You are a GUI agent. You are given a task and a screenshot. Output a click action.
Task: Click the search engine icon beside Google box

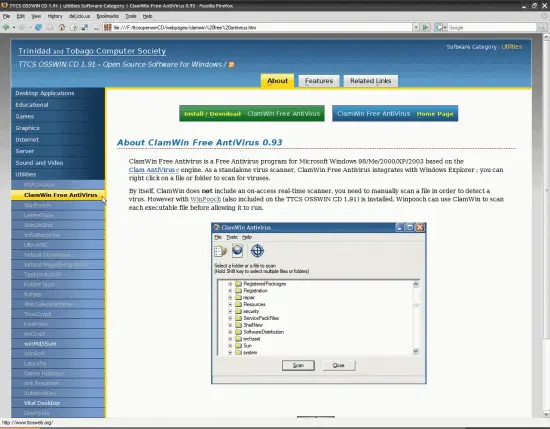click(439, 27)
